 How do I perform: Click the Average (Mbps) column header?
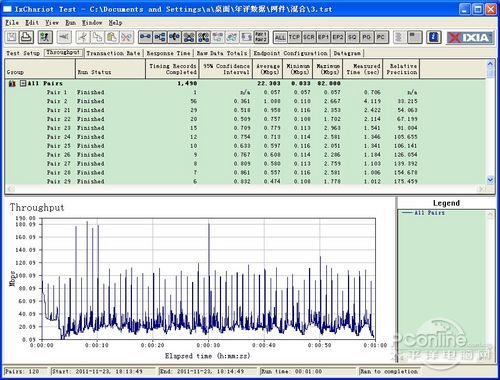268,69
